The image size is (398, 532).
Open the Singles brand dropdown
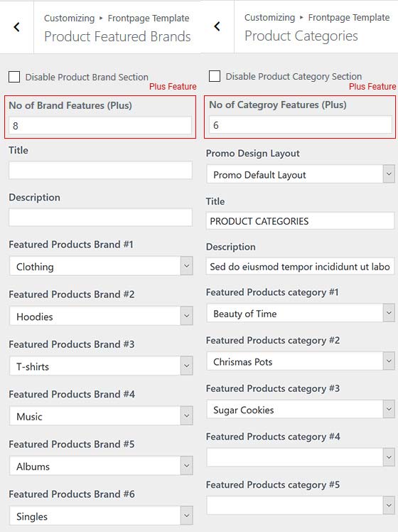click(x=101, y=516)
